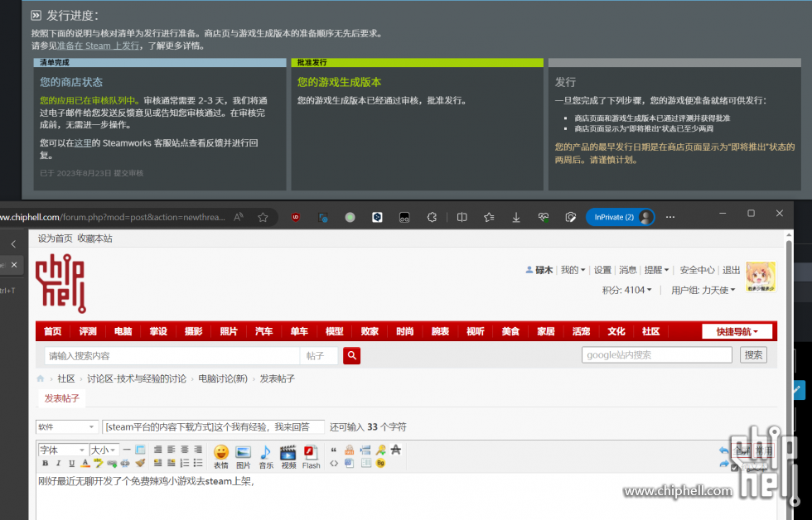Insert an unordered bullet list
The image size is (812, 520).
tap(198, 463)
